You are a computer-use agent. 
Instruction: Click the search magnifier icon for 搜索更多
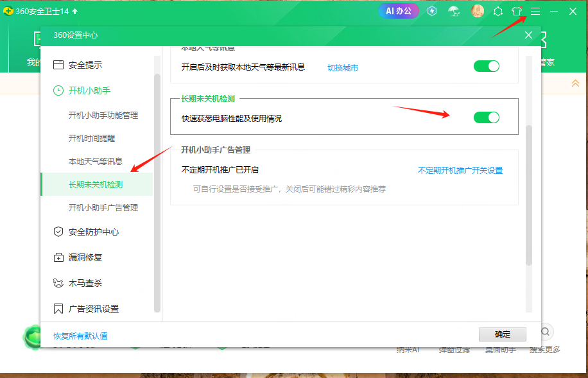coord(545,332)
